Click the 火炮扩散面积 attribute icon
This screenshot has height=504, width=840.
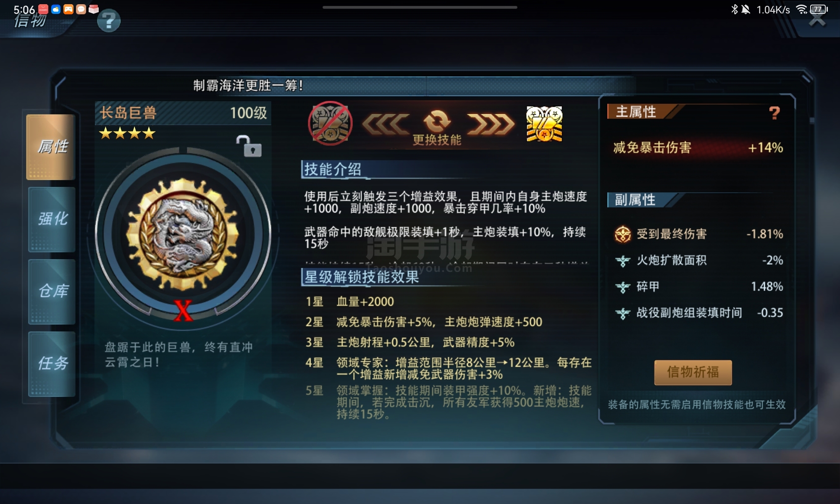(623, 261)
